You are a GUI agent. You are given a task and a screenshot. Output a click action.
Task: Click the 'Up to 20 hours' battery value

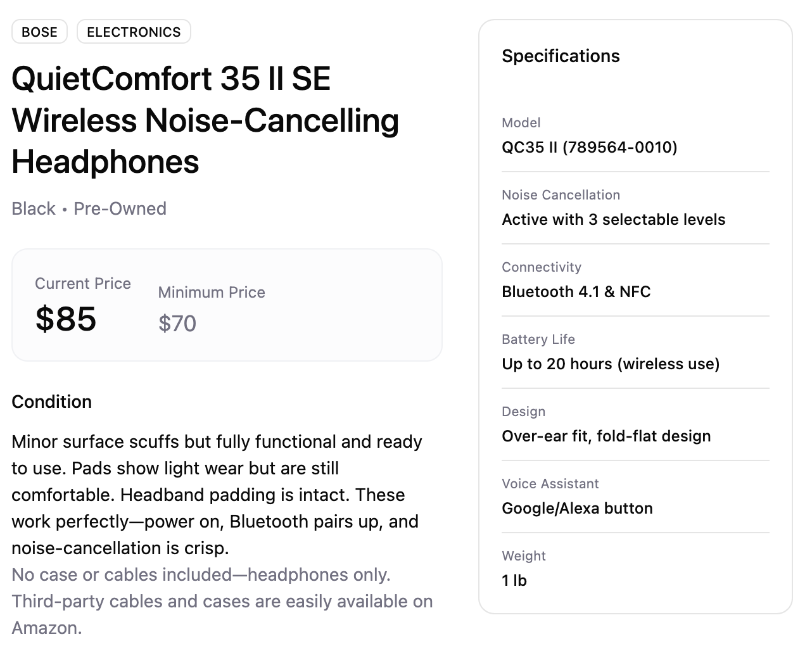[611, 364]
